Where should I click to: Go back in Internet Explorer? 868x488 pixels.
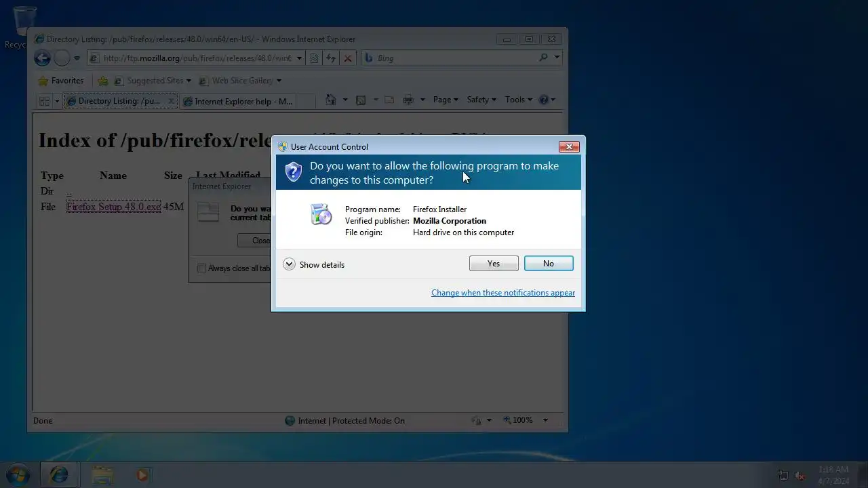(42, 58)
